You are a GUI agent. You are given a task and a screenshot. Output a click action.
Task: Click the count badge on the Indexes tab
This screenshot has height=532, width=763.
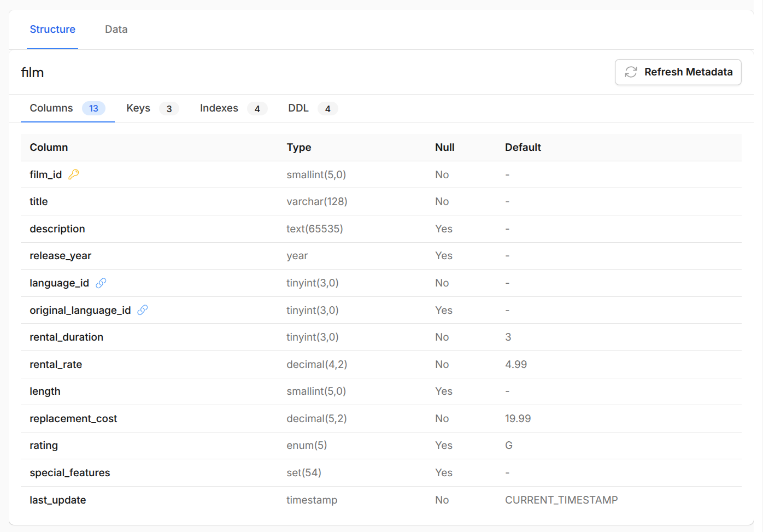[x=257, y=108]
